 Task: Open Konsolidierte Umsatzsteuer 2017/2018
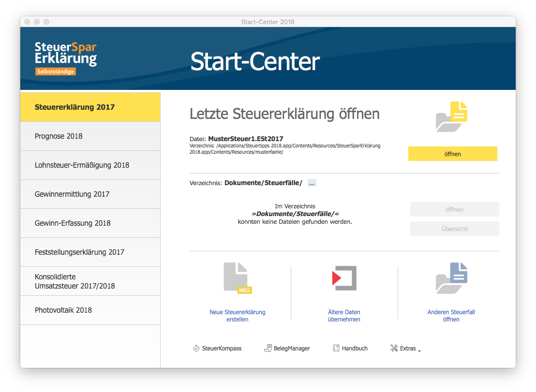[x=90, y=281]
